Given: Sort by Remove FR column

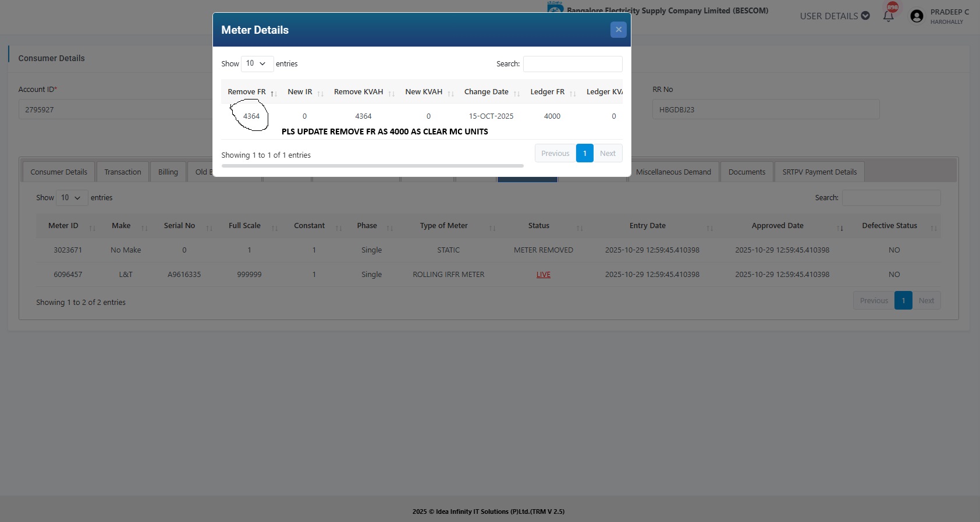Looking at the screenshot, I should point(252,92).
